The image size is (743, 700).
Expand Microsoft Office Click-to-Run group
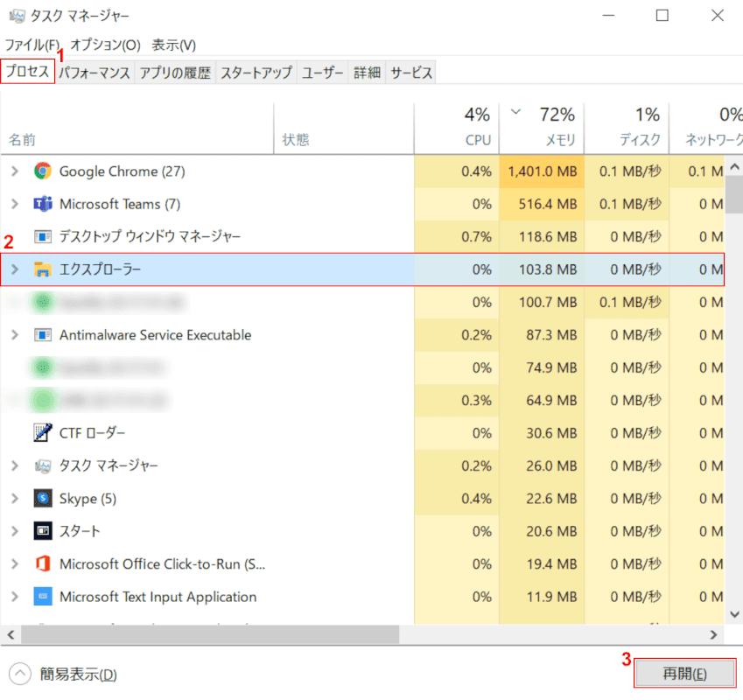coord(15,563)
